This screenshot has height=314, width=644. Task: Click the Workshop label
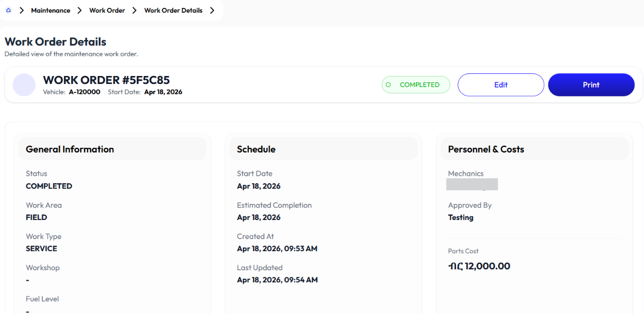(x=43, y=268)
